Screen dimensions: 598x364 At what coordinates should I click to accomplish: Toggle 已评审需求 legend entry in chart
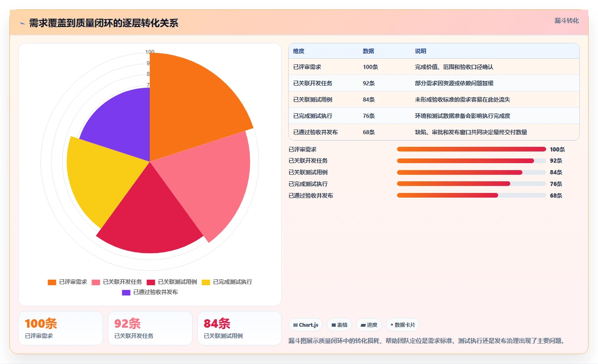[68, 282]
